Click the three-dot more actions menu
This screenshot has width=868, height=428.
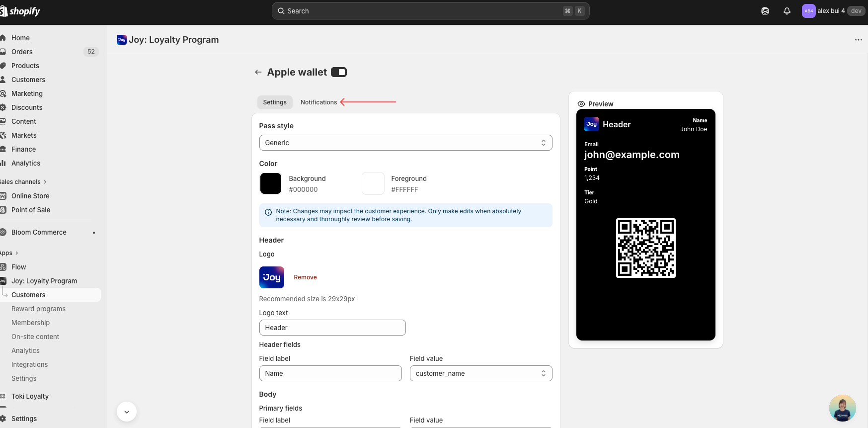tap(858, 40)
